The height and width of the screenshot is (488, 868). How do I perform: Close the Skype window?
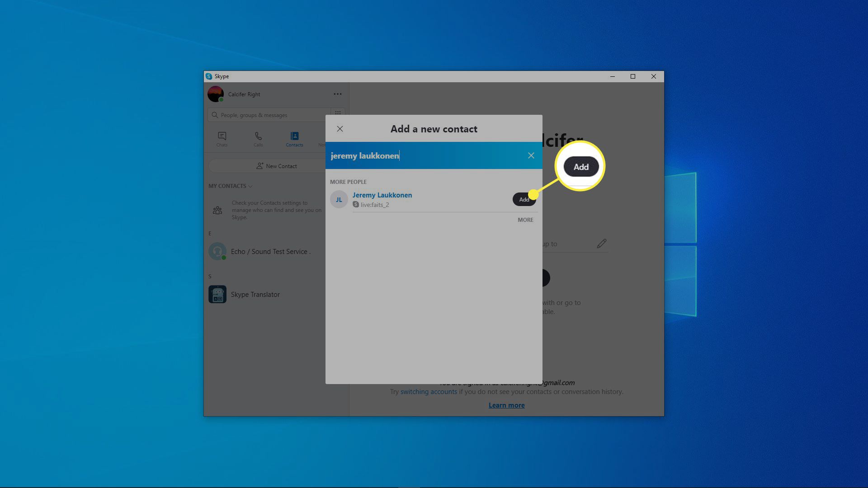[654, 76]
